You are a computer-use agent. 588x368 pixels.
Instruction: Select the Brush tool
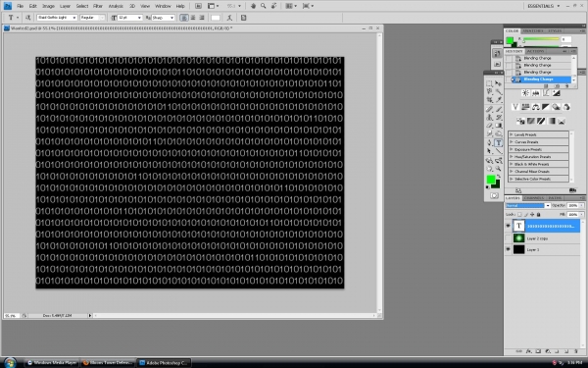pyautogui.click(x=499, y=109)
